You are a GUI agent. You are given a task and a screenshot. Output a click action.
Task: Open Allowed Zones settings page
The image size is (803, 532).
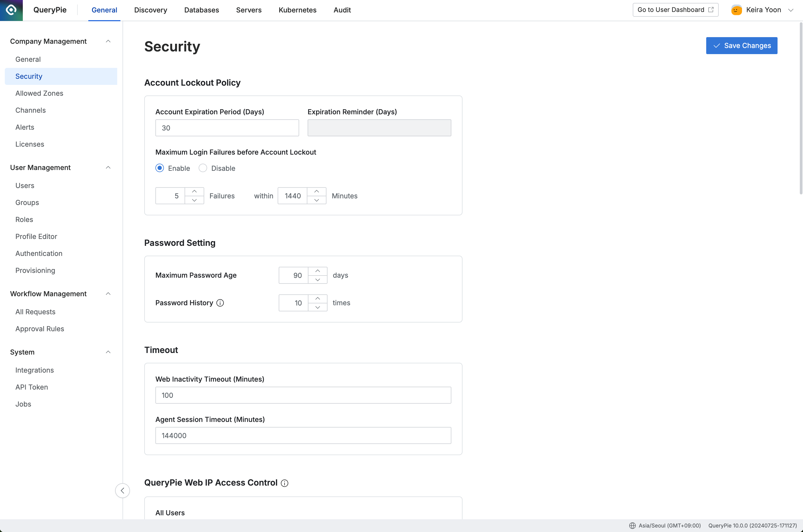point(39,93)
